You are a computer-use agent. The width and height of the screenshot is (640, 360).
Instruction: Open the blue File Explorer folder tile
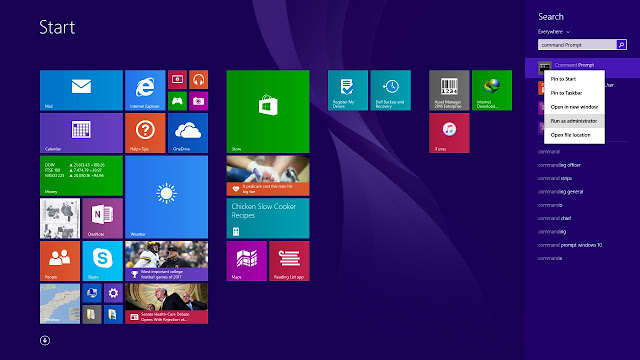113,314
